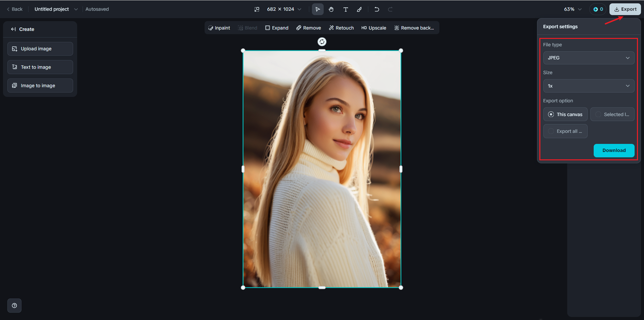
Task: Select the Export all export option
Action: (566, 131)
